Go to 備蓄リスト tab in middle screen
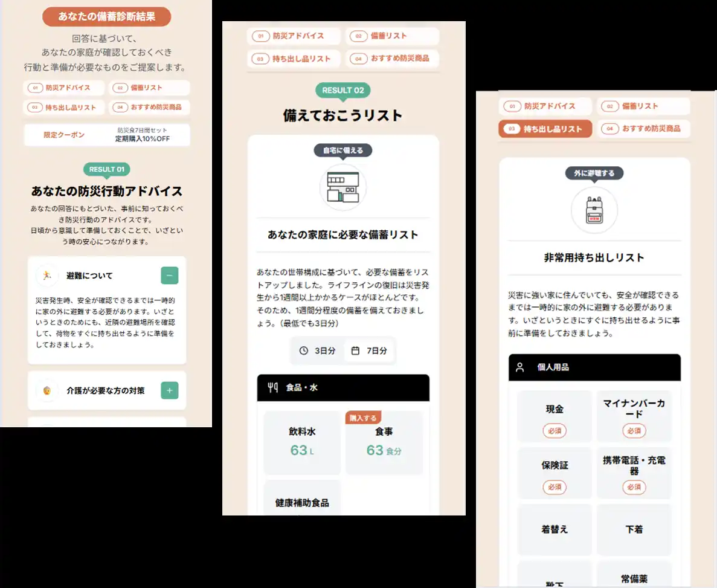 [392, 36]
